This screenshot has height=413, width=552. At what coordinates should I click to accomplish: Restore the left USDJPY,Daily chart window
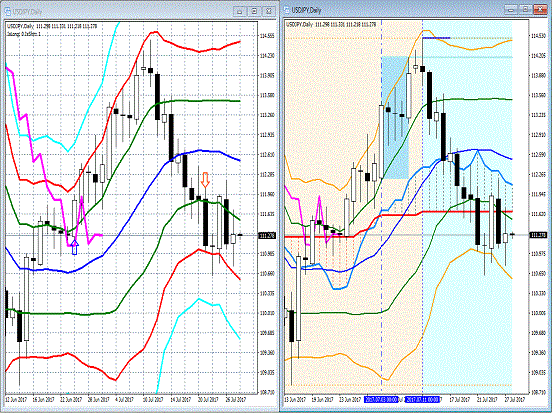[254, 12]
